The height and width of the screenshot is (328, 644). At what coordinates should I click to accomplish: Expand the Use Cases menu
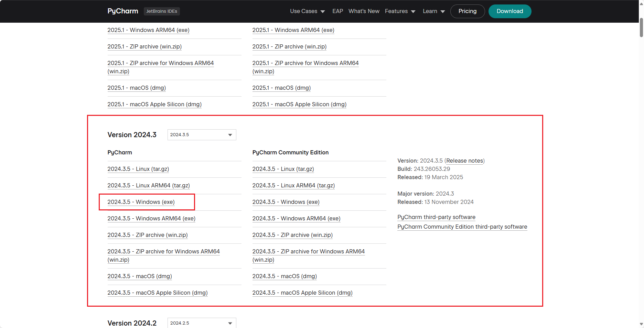click(x=308, y=11)
